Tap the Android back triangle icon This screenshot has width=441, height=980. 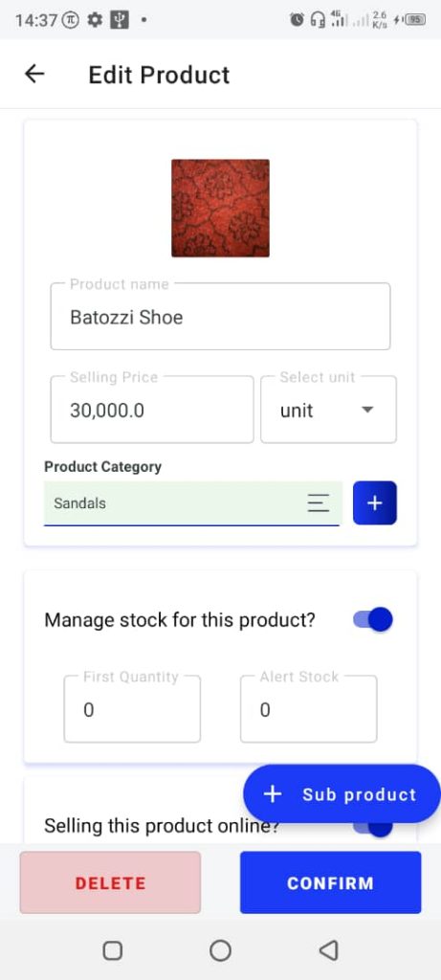click(328, 950)
